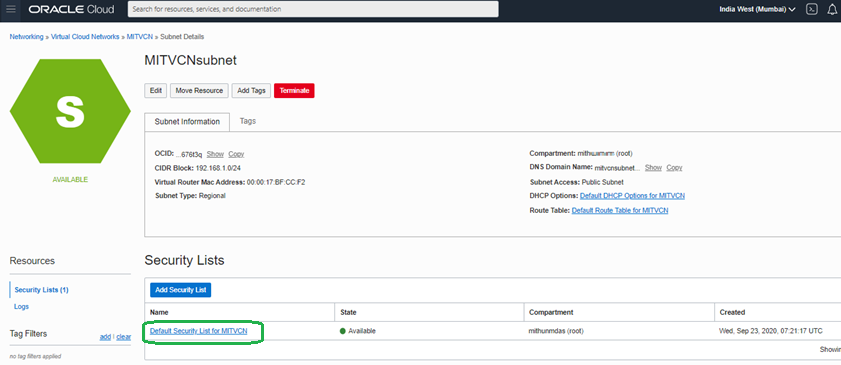Click the Add Tags button
Screen dimensions: 841x365
pos(251,91)
